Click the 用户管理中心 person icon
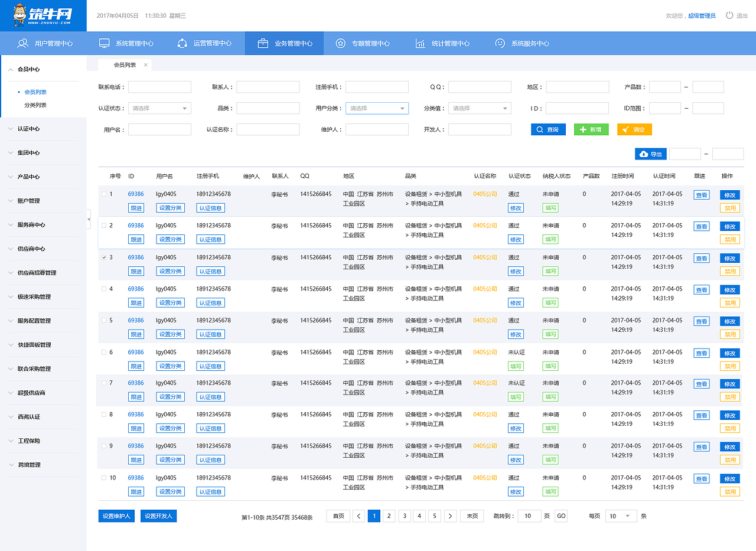The image size is (756, 551). tap(23, 43)
